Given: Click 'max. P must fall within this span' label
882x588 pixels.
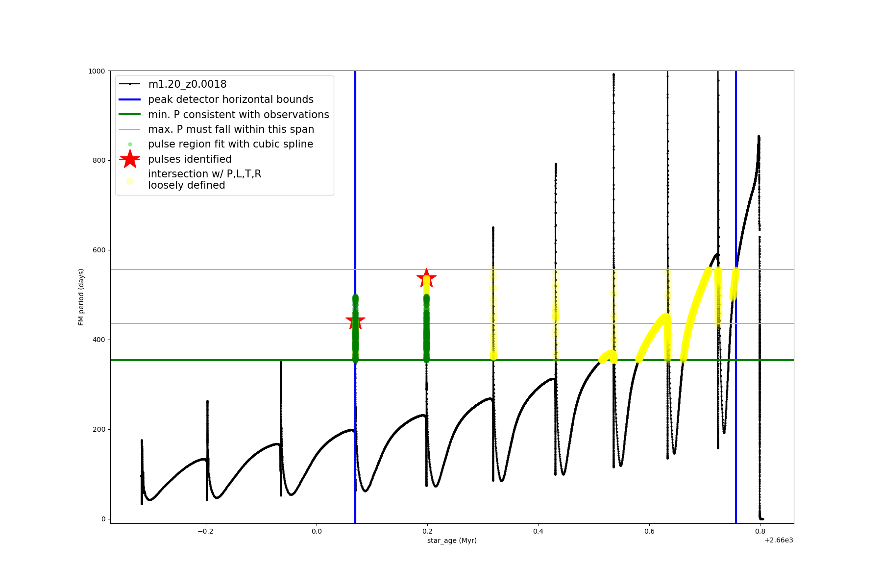Looking at the screenshot, I should tap(231, 129).
